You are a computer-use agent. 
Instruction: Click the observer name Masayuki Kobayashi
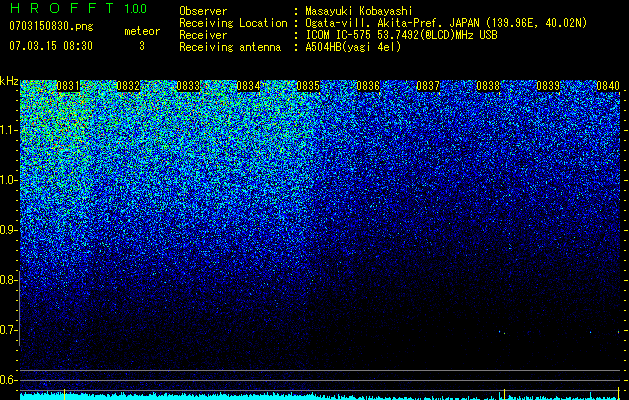pyautogui.click(x=359, y=11)
